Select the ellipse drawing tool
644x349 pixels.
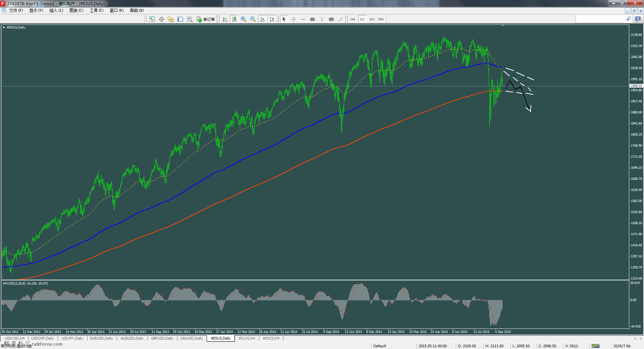[x=331, y=19]
